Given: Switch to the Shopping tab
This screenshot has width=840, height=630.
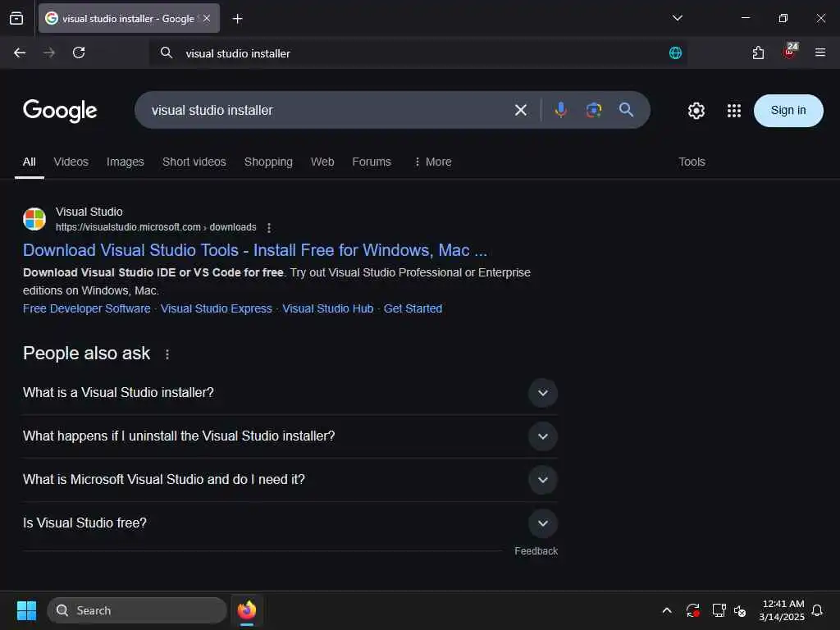Looking at the screenshot, I should pos(268,162).
